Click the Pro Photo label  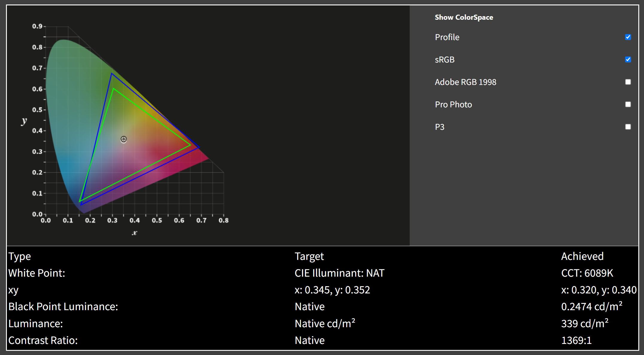coord(453,104)
